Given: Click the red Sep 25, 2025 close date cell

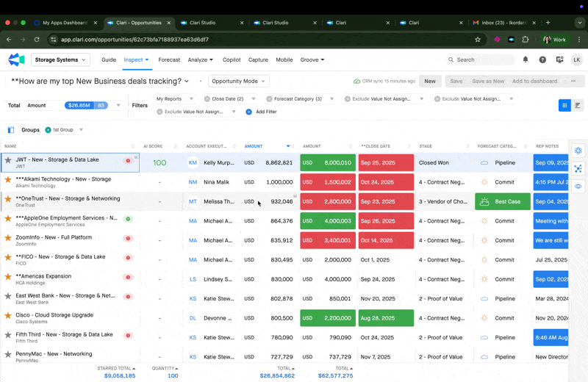Looking at the screenshot, I should pos(386,162).
